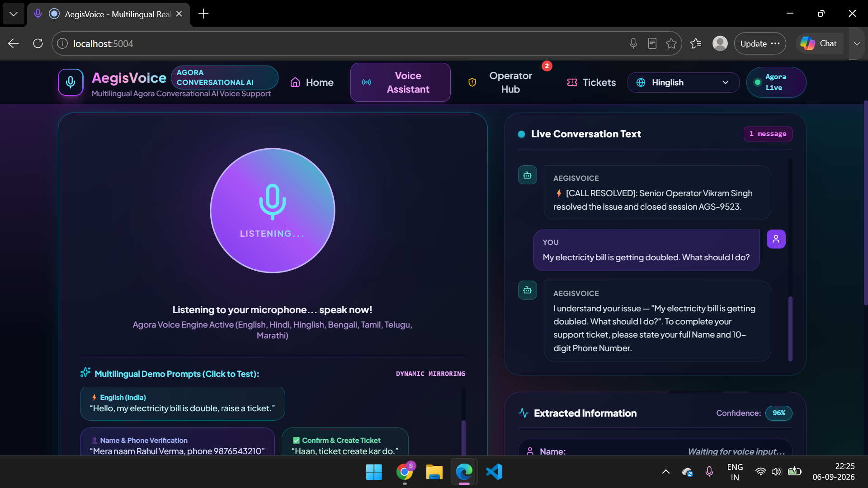This screenshot has width=868, height=488.
Task: Click the 'My electricity bill is getting doubled' message
Action: pos(646,250)
